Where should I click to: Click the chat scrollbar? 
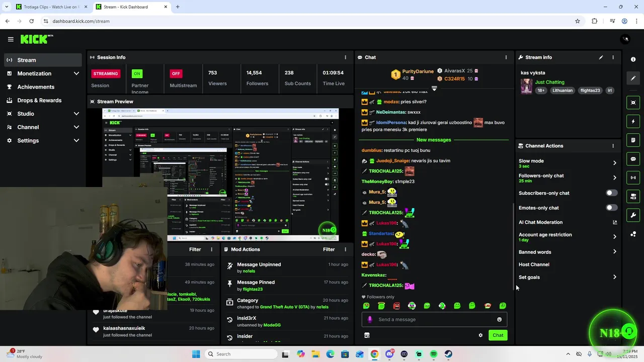[x=513, y=246]
